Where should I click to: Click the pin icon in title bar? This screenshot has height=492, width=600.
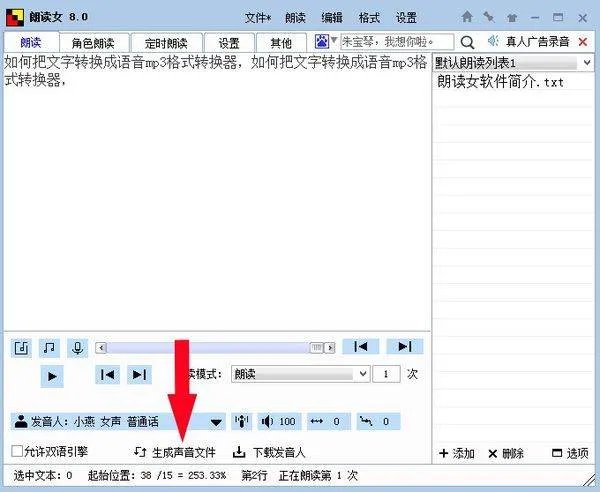[x=489, y=17]
